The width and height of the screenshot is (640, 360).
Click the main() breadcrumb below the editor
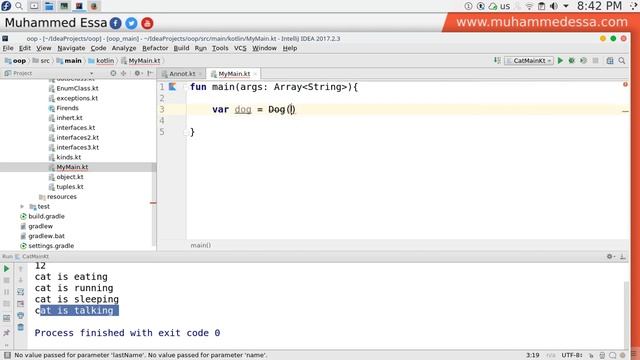coord(200,245)
